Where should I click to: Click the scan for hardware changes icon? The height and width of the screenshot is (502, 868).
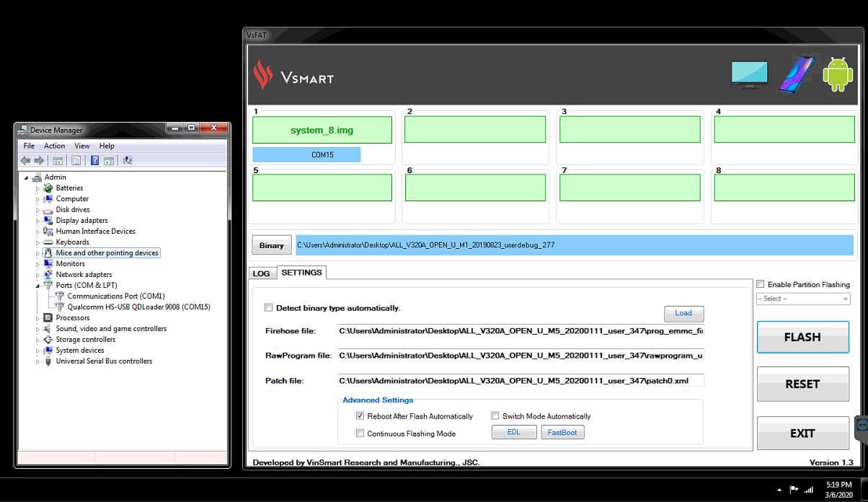[128, 160]
